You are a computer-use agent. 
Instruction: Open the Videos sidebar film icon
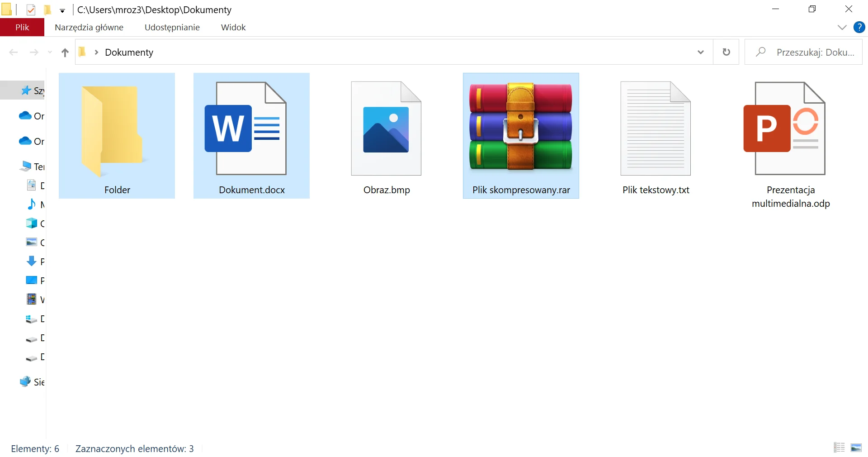(32, 299)
